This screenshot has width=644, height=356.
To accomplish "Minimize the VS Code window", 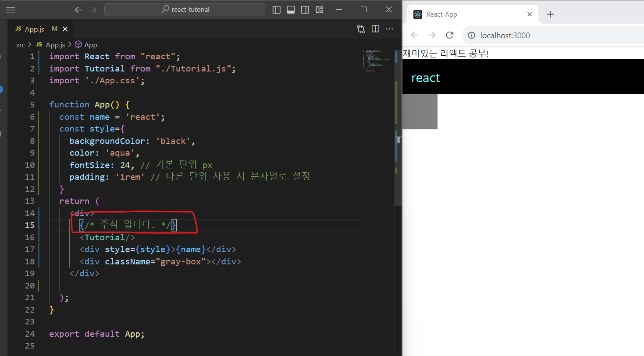I will (x=339, y=10).
